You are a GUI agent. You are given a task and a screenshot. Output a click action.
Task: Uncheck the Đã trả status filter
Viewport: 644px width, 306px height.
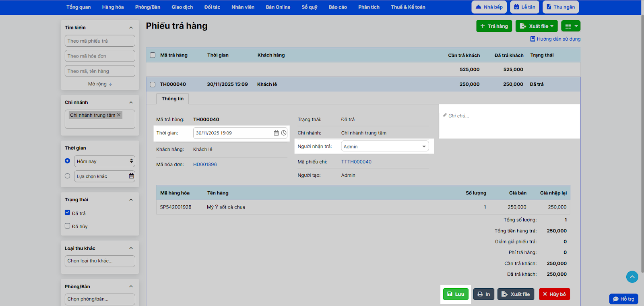click(68, 213)
